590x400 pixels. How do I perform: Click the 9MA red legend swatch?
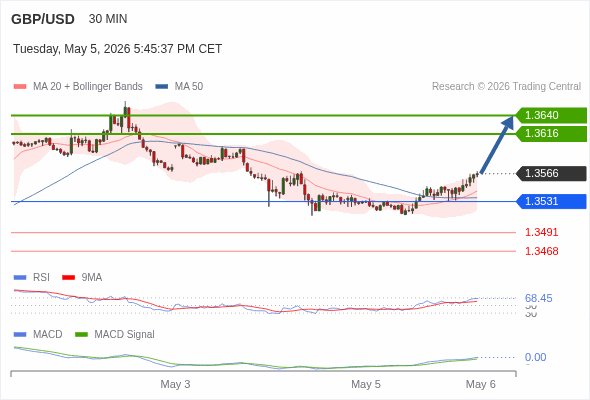click(x=68, y=278)
